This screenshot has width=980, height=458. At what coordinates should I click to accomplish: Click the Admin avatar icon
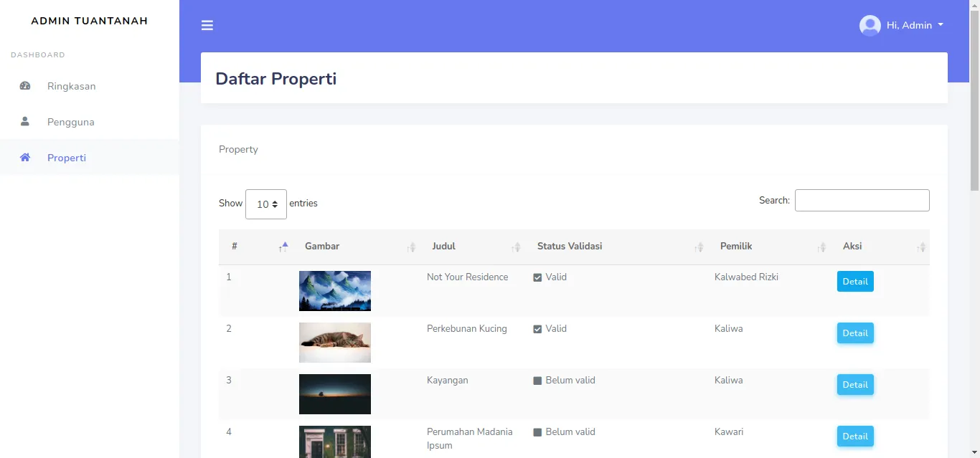point(870,26)
